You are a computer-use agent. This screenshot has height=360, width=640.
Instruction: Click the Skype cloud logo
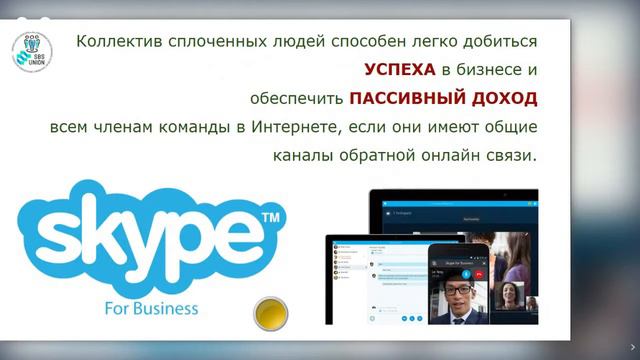pos(151,239)
